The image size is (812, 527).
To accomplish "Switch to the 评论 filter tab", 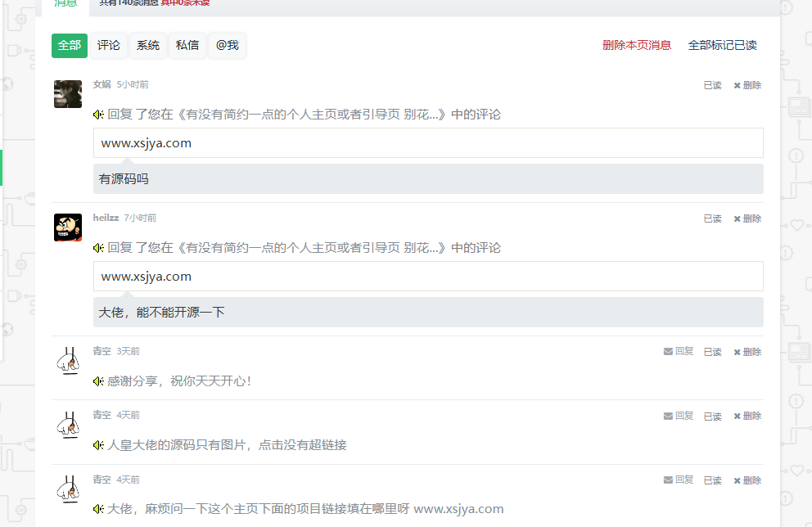I will pos(109,46).
